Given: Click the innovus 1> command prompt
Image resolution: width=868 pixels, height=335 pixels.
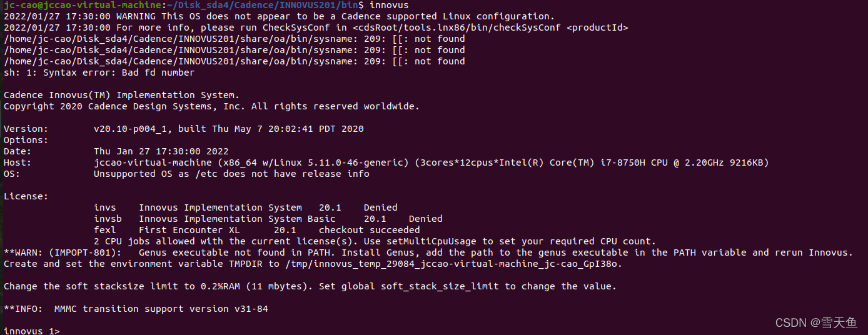Looking at the screenshot, I should 31,331.
